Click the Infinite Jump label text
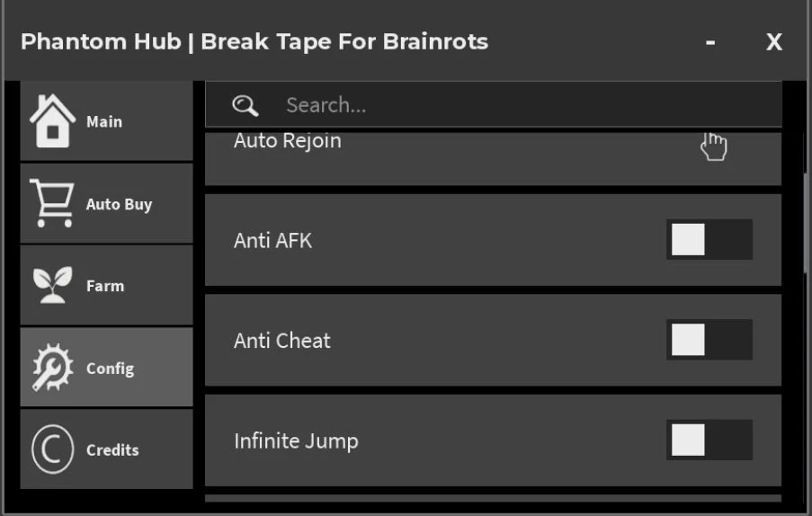 coord(296,441)
